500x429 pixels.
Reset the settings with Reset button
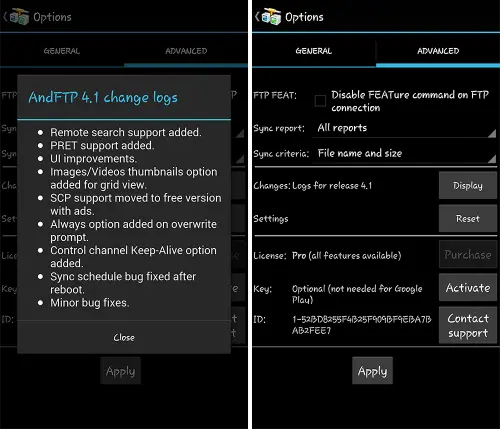468,219
